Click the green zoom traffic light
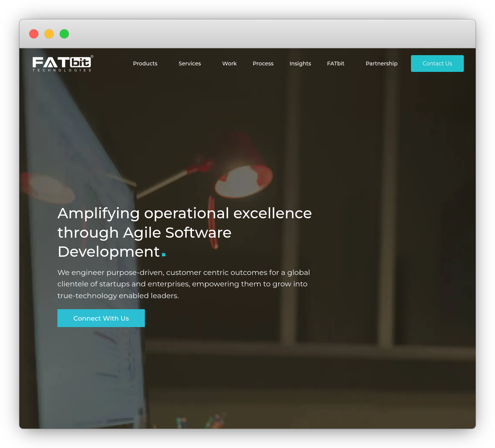The height and width of the screenshot is (448, 495). point(64,34)
